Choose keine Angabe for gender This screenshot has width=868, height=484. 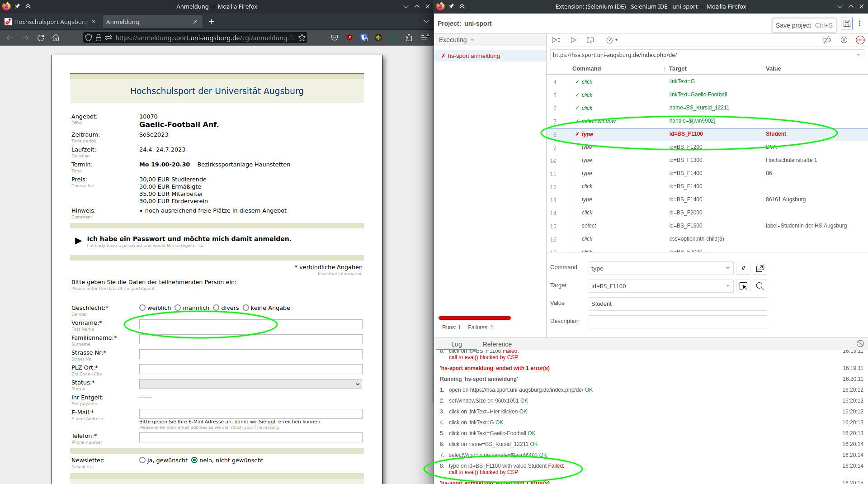246,308
